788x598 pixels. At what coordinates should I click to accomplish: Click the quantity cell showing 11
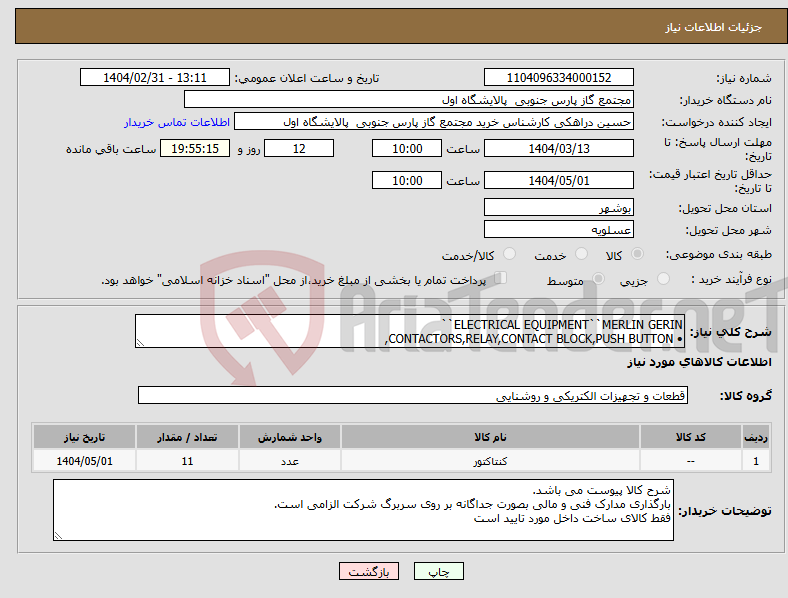(187, 461)
